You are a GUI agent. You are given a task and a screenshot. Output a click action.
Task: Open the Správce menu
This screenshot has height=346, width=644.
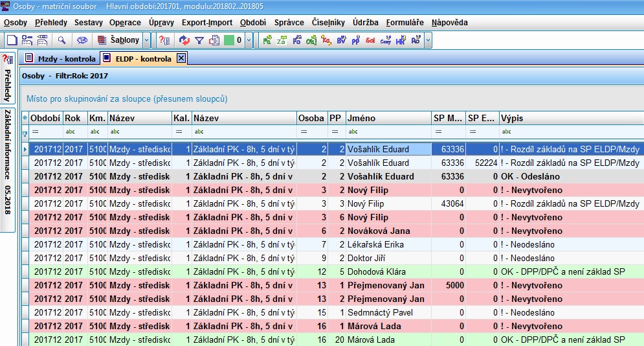[x=289, y=23]
